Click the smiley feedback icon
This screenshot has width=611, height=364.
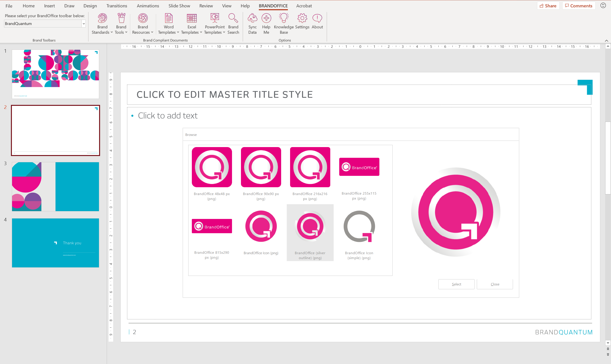click(603, 5)
